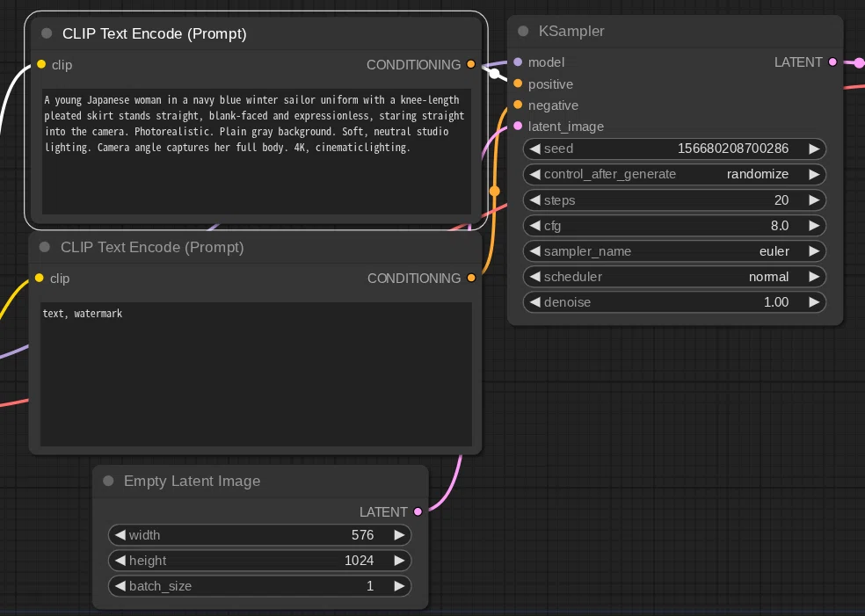Select the top CLIP Text Encode title

pos(155,33)
